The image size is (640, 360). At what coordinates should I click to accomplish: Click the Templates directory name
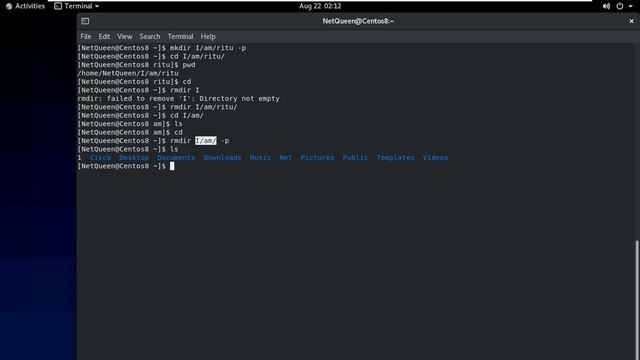[395, 158]
